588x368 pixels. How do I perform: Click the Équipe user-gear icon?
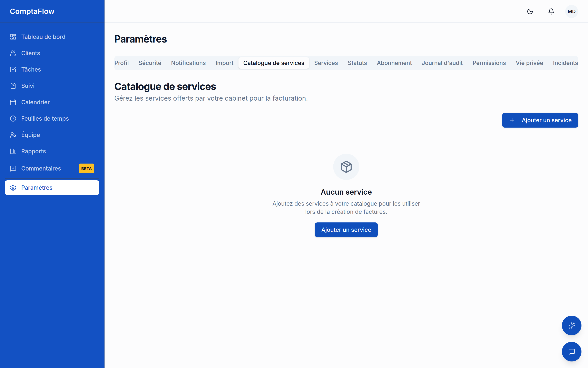pos(13,135)
